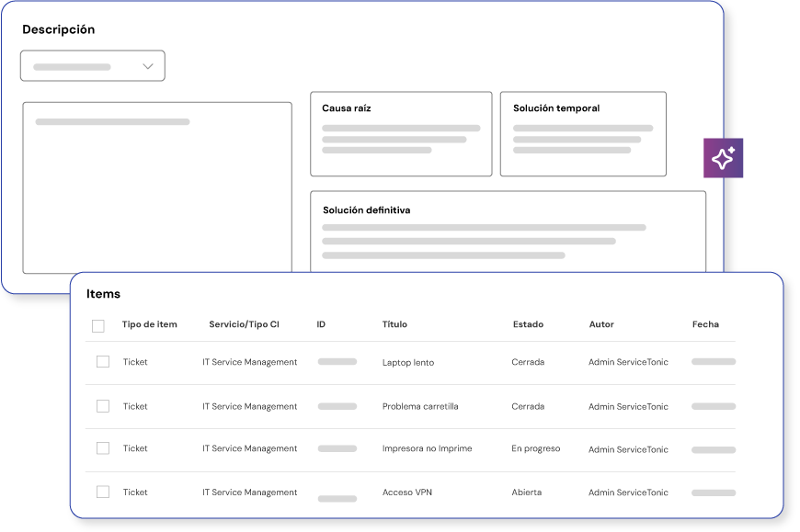Click the En progreso status cell
This screenshot has width=800, height=532.
tap(536, 448)
